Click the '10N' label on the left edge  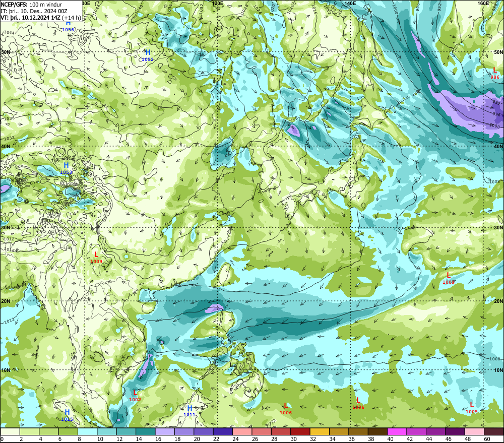(x=6, y=370)
